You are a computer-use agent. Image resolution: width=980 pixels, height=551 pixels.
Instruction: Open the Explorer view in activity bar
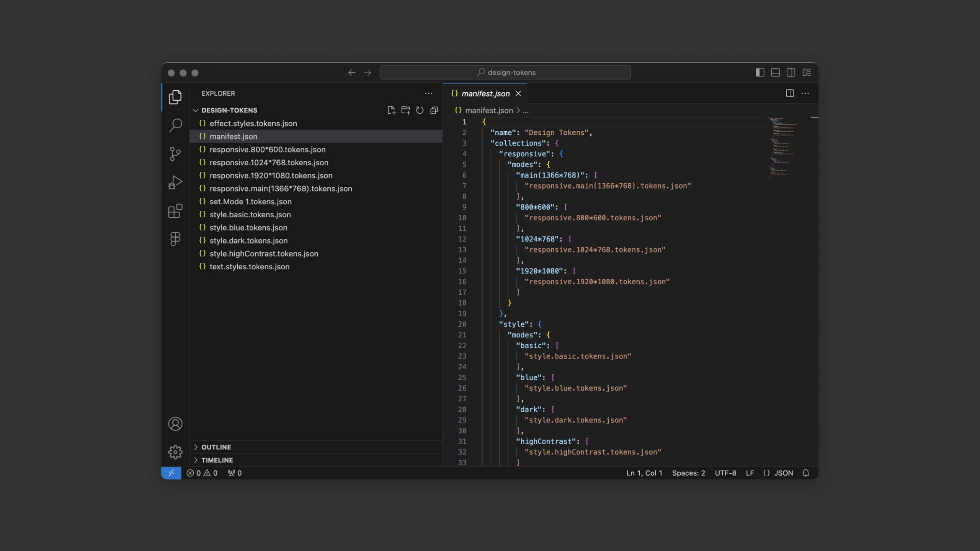pos(175,97)
